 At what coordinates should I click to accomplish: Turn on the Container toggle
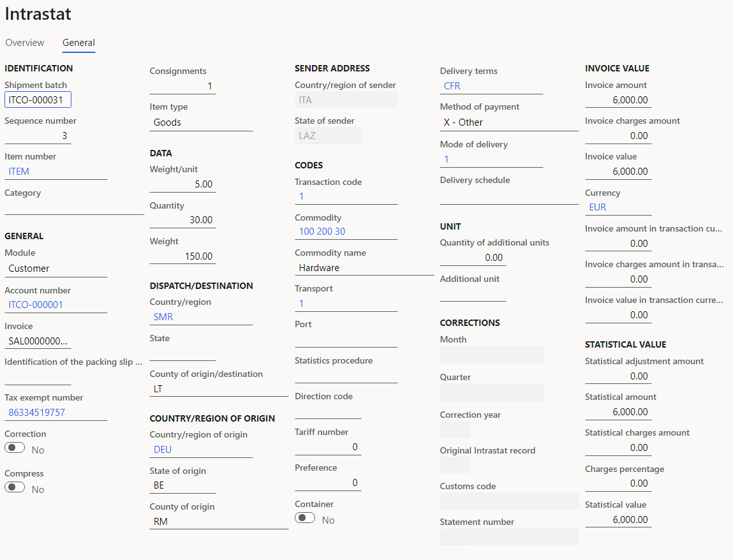click(x=305, y=519)
